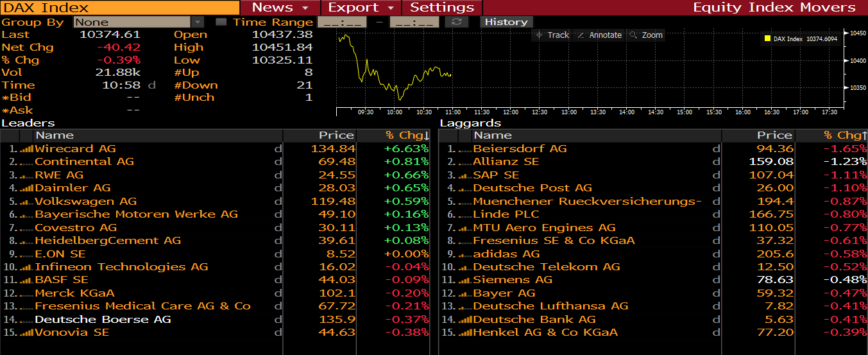
Task: Open the News dropdown menu
Action: pyautogui.click(x=280, y=8)
